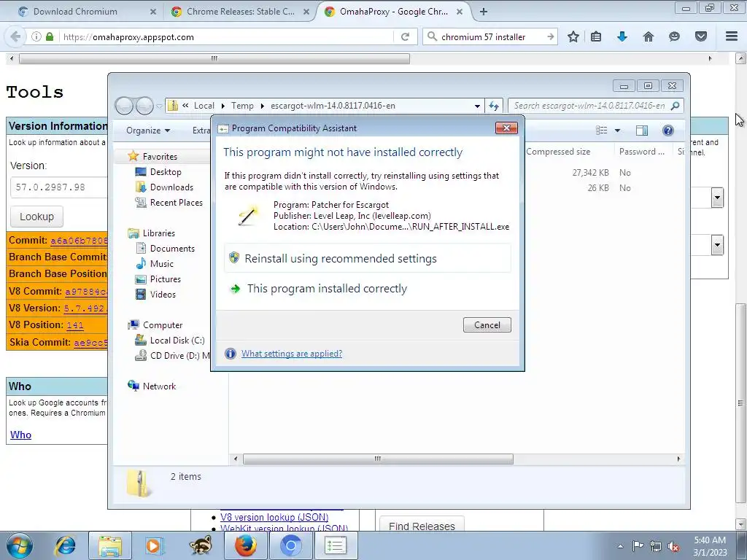Open the Organize menu in Explorer

(147, 131)
